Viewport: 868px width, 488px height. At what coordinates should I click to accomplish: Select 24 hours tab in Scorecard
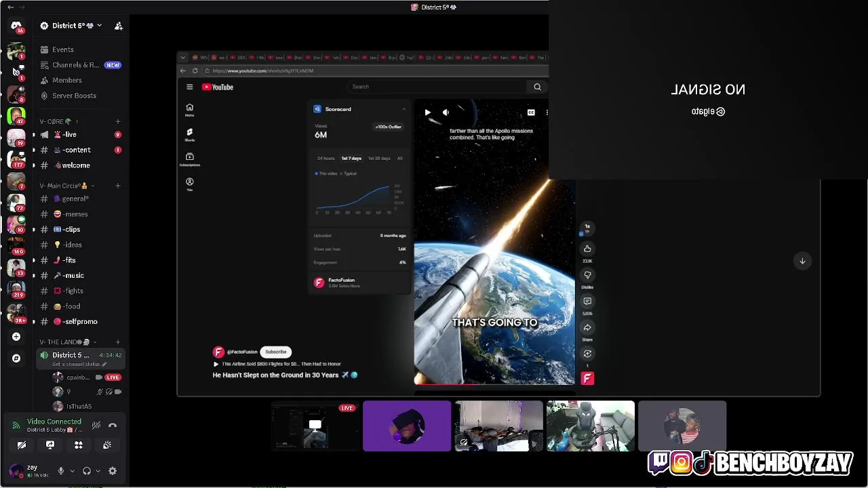coord(326,158)
